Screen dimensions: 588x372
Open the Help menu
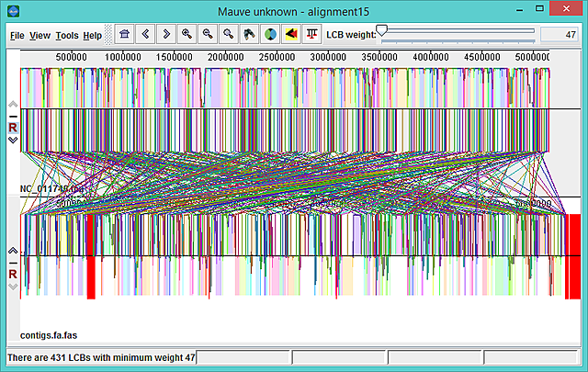coord(92,36)
